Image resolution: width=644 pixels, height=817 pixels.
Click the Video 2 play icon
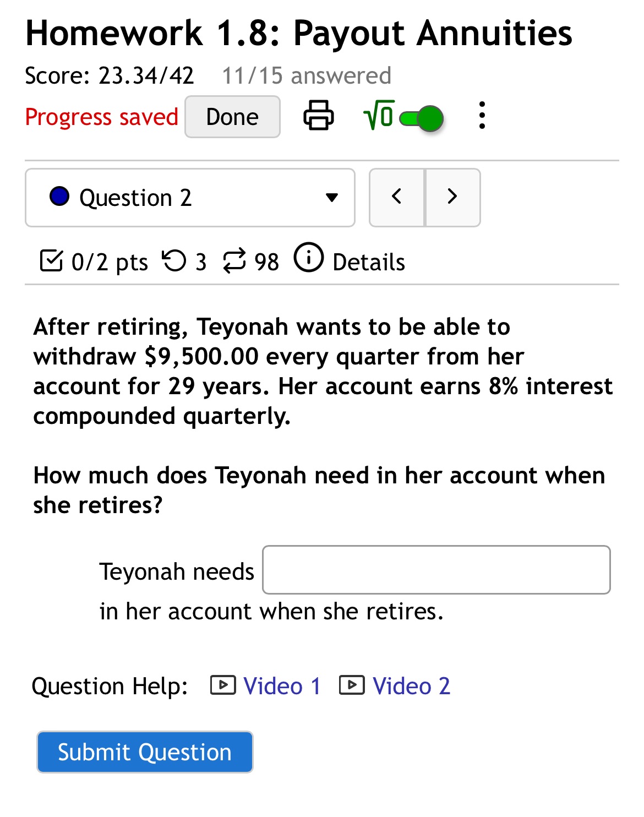(x=352, y=685)
